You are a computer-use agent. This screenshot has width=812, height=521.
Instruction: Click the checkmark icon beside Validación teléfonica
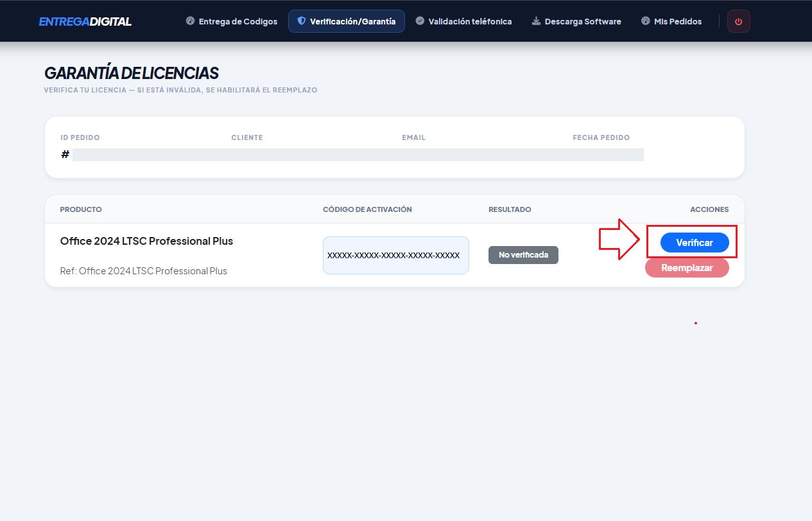click(x=420, y=21)
